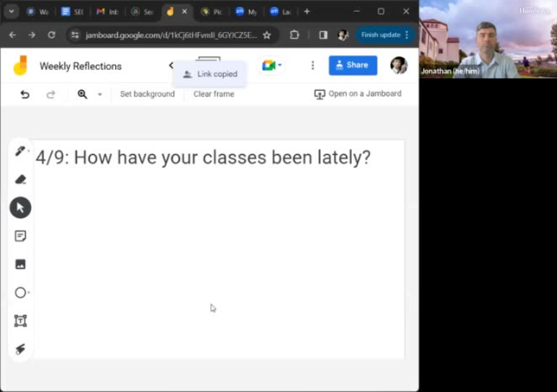Bookmark this page with star icon
557x392 pixels.
tap(266, 35)
